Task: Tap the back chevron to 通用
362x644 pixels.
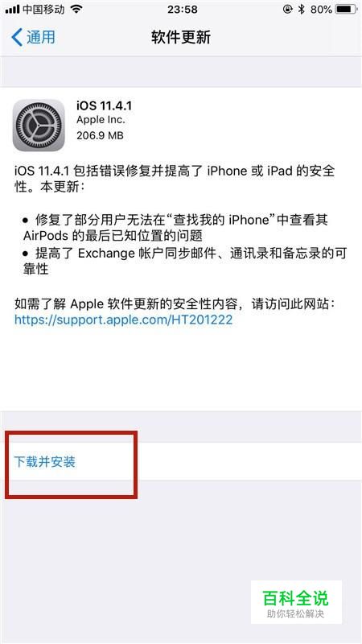Action: 17,37
